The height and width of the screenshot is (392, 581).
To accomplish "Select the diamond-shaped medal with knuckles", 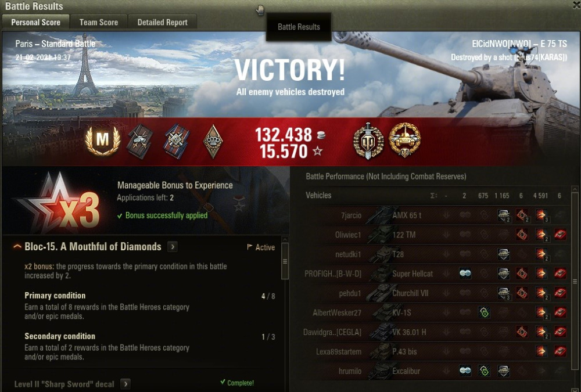I will [x=213, y=142].
